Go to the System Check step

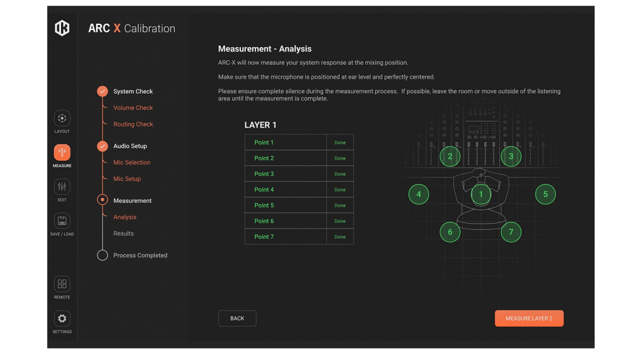pos(133,92)
